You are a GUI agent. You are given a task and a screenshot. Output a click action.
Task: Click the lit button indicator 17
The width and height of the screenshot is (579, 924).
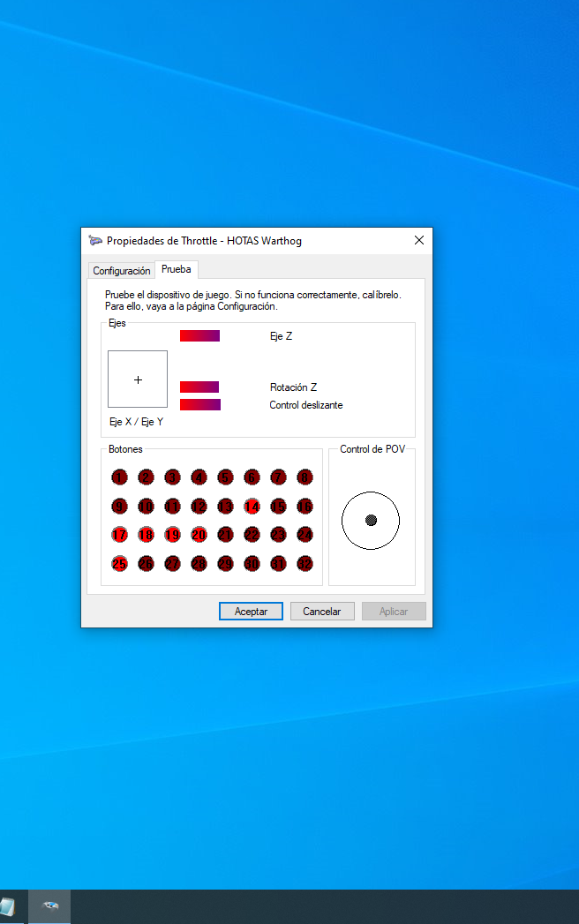[x=120, y=535]
